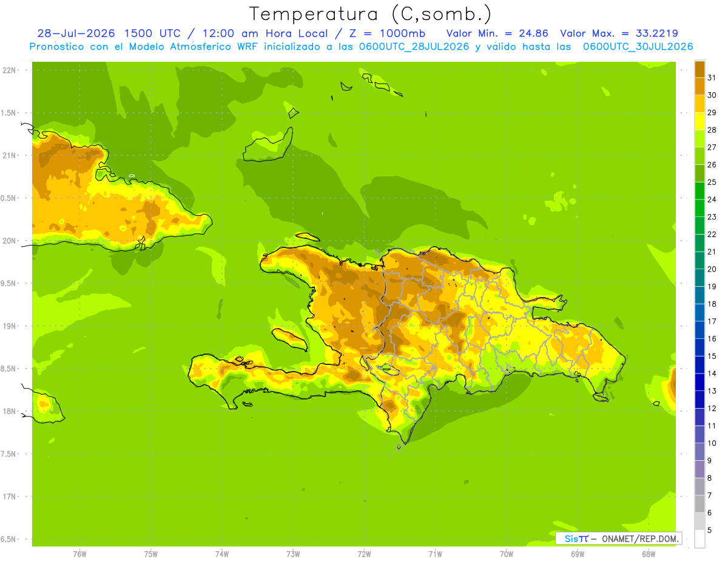
Task: Click the '22N' latitude axis label
Action: 10,70
